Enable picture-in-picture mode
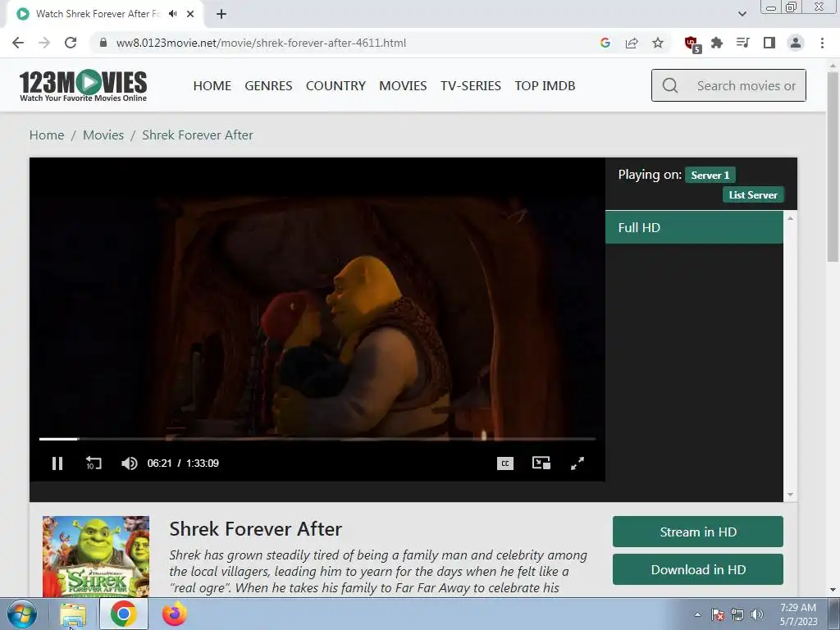The height and width of the screenshot is (630, 840). 541,463
